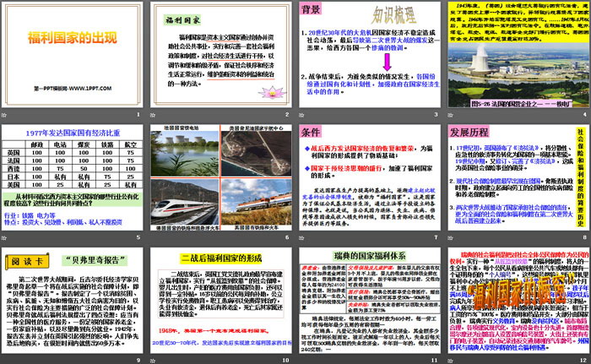Select slide 12 with orange overlay text
The height and width of the screenshot is (364, 591).
pos(517,299)
